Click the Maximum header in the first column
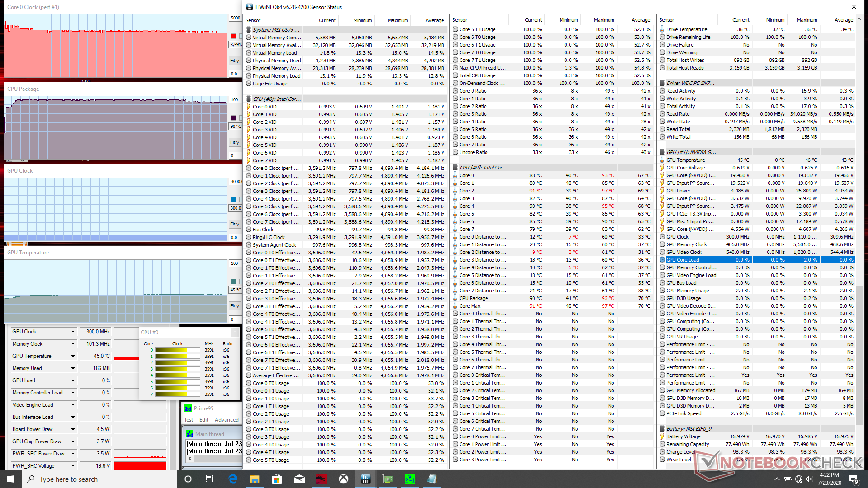The width and height of the screenshot is (868, 488). pyautogui.click(x=397, y=20)
